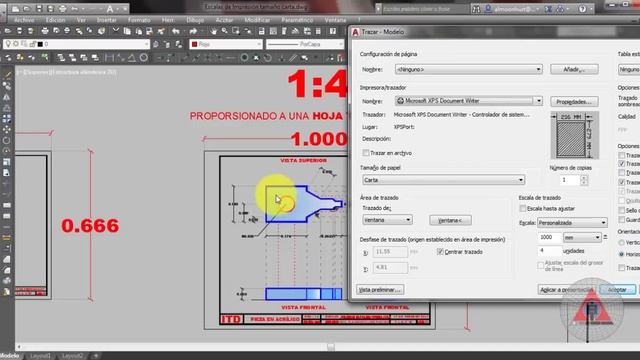This screenshot has width=640, height=360.
Task: Enable Trazar en archivo checkbox
Action: tap(366, 153)
